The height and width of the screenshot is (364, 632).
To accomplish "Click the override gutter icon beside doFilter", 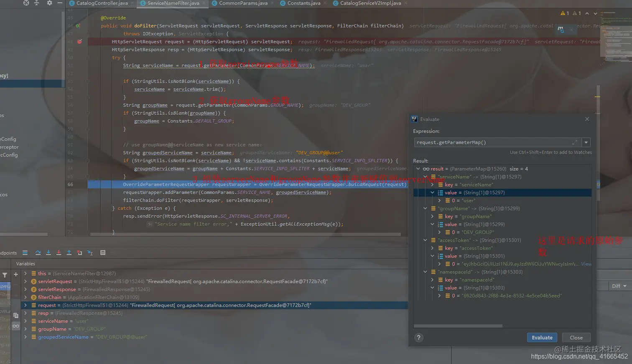I will click(78, 26).
